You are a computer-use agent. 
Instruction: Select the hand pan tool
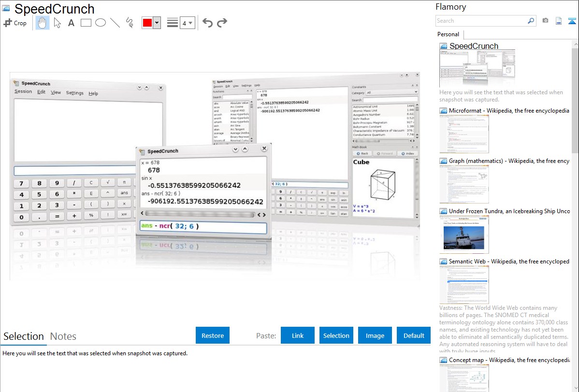tap(43, 23)
